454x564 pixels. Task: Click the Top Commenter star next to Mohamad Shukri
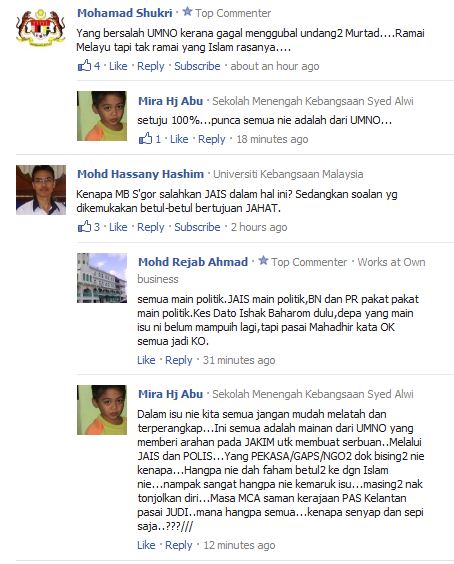(x=187, y=12)
